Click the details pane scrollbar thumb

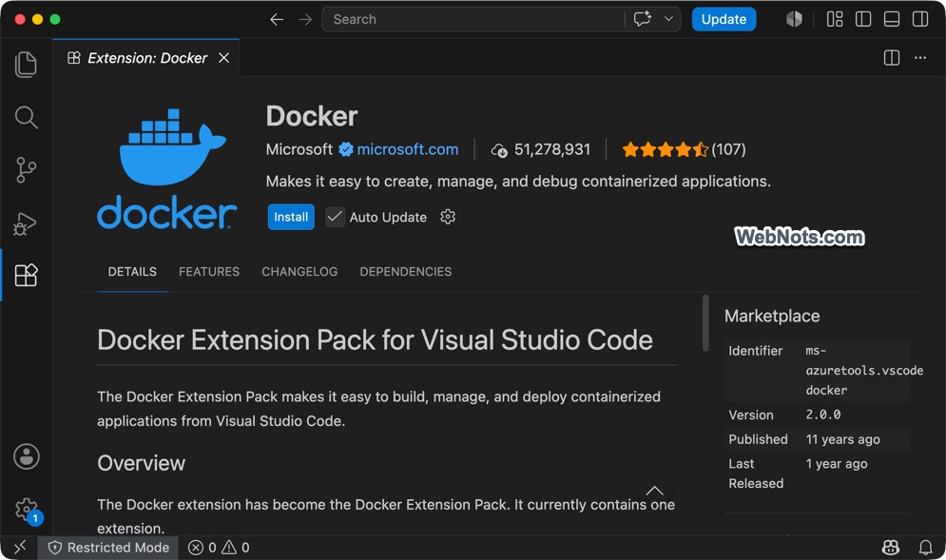[705, 323]
